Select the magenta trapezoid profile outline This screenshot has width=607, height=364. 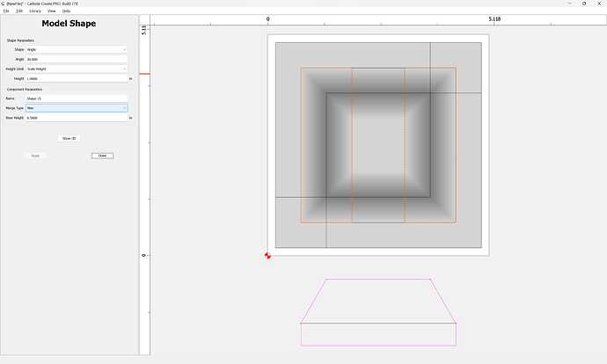[x=378, y=279]
